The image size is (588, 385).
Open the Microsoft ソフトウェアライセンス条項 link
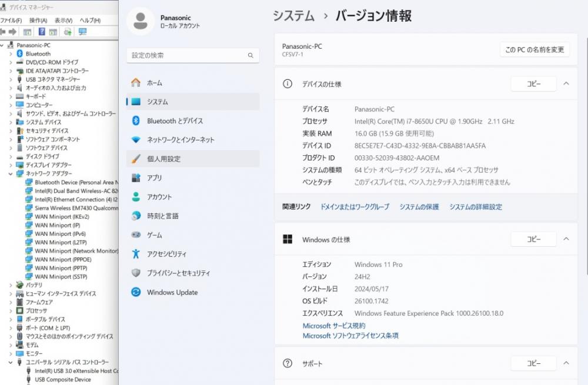[350, 336]
